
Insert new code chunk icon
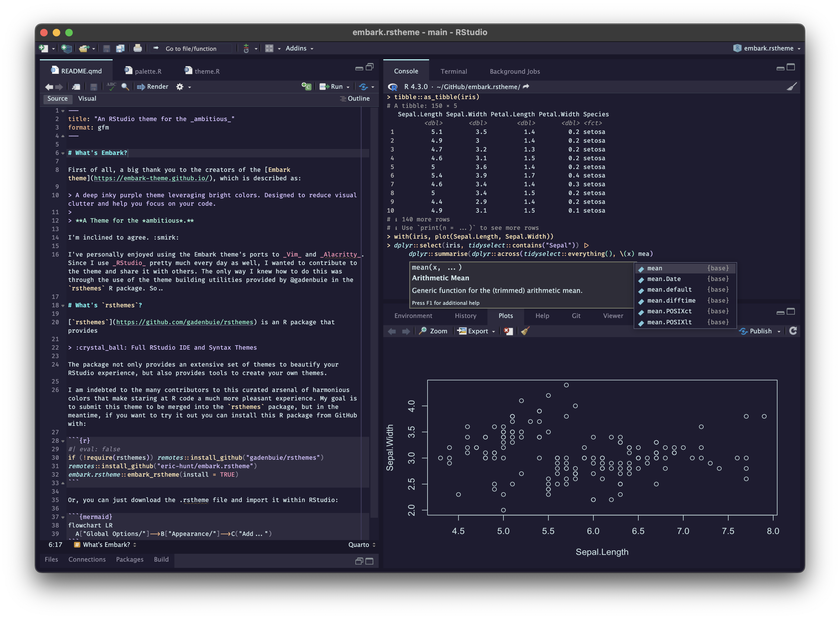tap(306, 87)
